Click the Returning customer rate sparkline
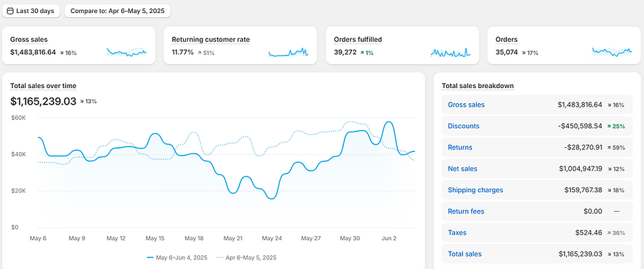Viewport: 644px width, 269px height. (x=288, y=52)
